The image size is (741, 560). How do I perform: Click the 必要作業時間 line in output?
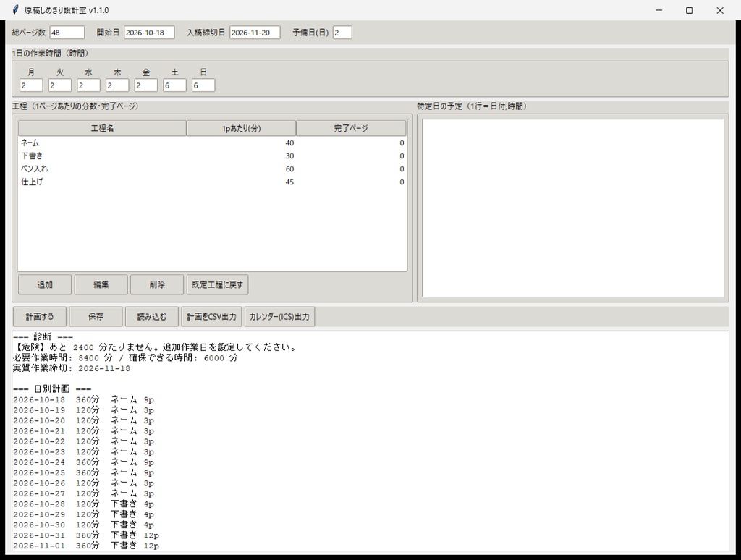pos(125,357)
